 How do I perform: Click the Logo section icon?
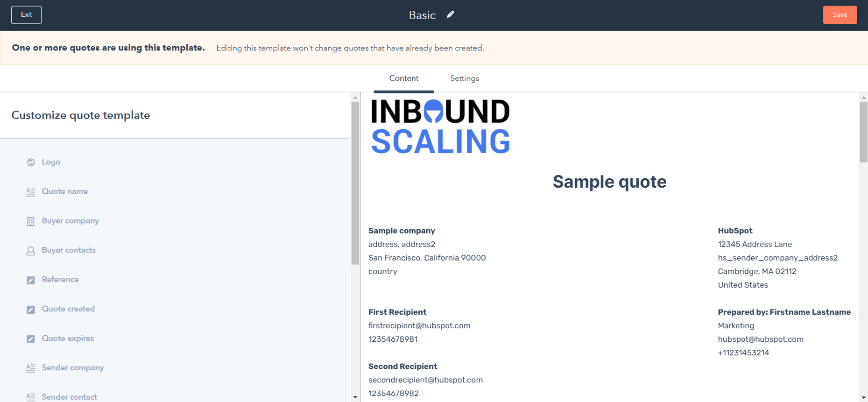(x=31, y=162)
